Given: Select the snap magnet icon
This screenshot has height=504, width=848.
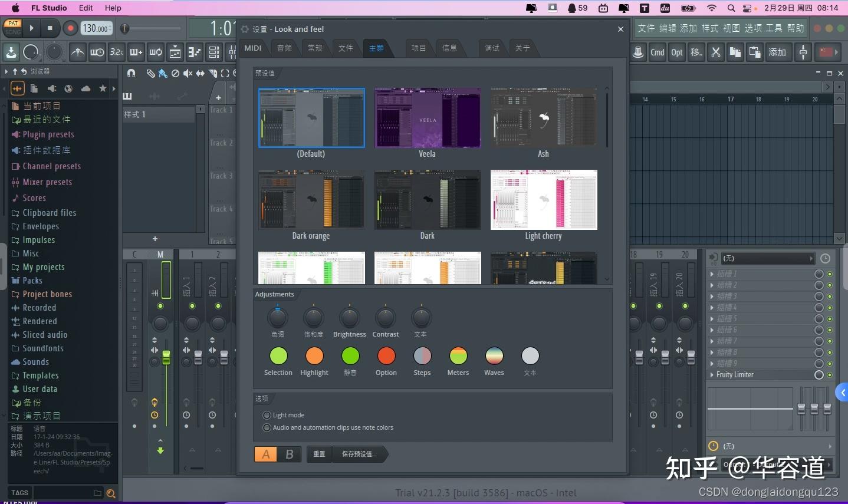Looking at the screenshot, I should [x=131, y=73].
